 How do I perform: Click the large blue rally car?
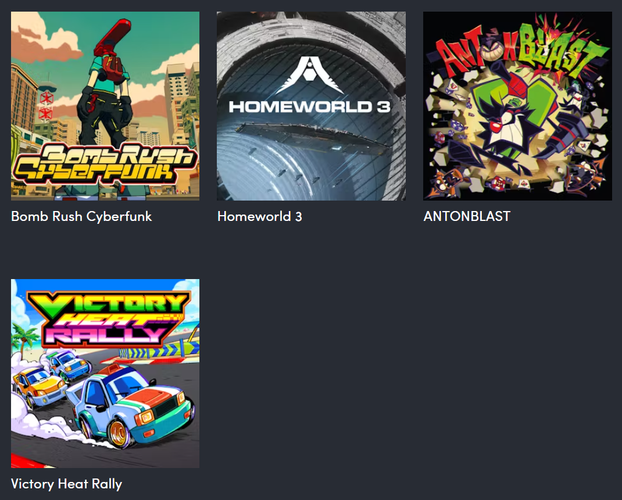[131, 407]
